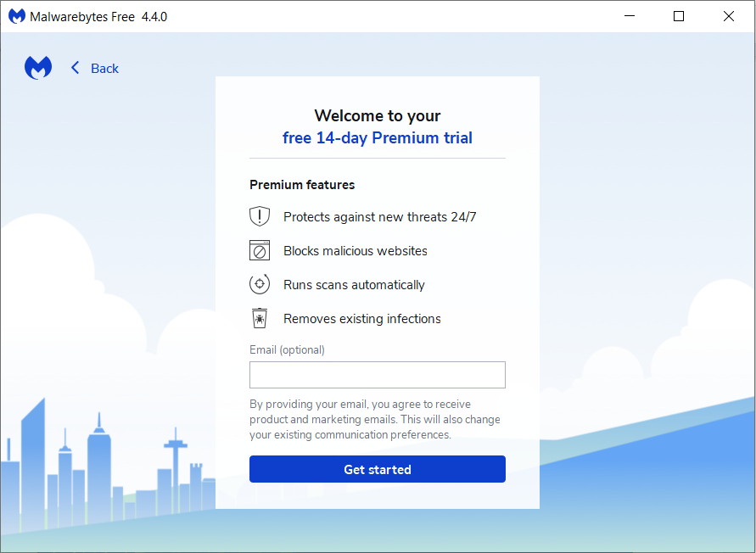Go back using the Back link
The height and width of the screenshot is (553, 756).
tap(104, 69)
